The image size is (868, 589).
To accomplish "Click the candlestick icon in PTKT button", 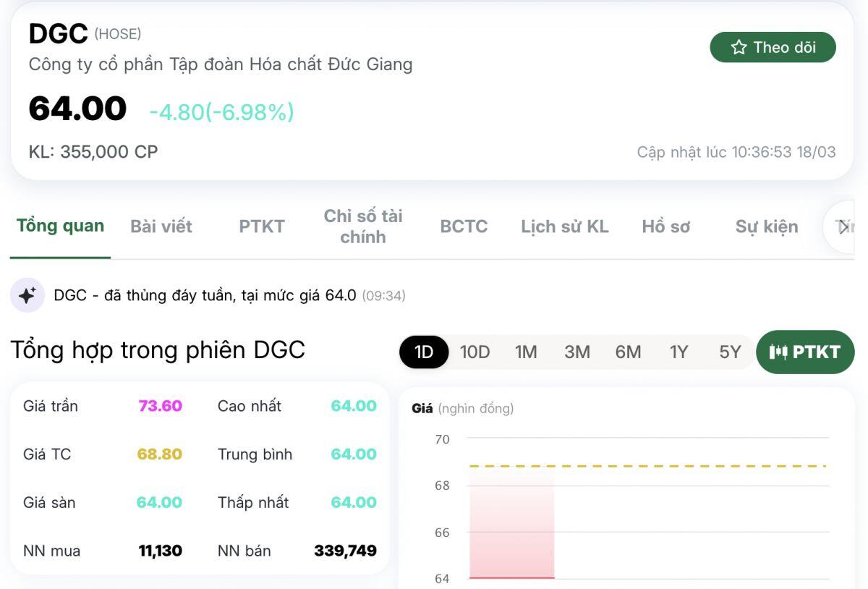I will [778, 352].
